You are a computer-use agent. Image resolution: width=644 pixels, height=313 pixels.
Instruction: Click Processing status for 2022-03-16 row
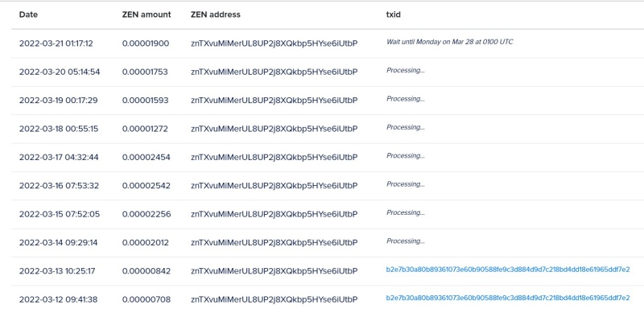point(406,184)
